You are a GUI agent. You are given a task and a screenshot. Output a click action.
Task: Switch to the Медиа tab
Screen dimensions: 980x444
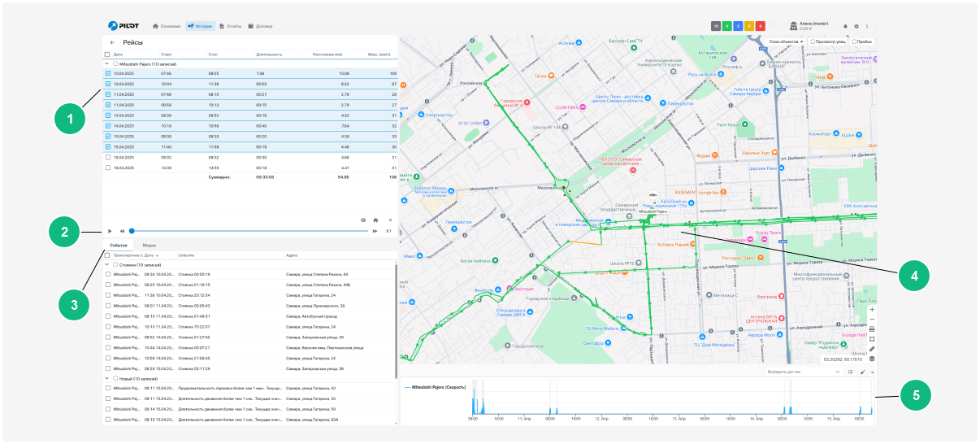coord(150,244)
